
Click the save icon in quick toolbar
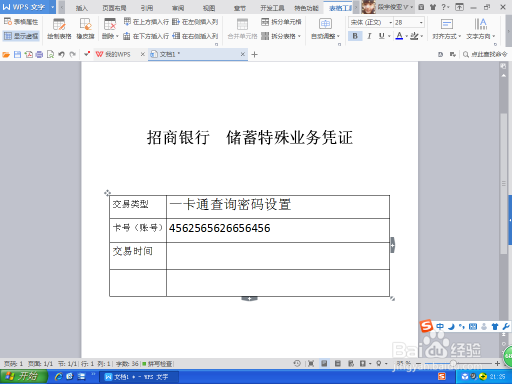pyautogui.click(x=17, y=54)
